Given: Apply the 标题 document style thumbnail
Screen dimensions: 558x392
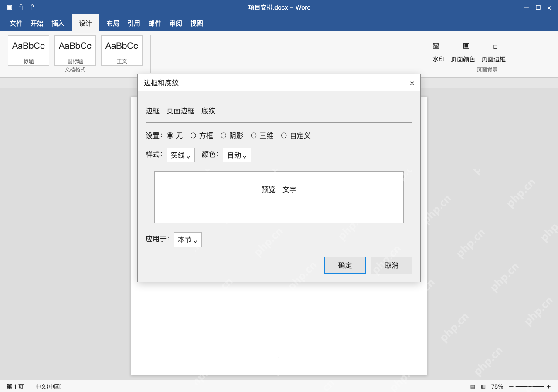Looking at the screenshot, I should 28,51.
